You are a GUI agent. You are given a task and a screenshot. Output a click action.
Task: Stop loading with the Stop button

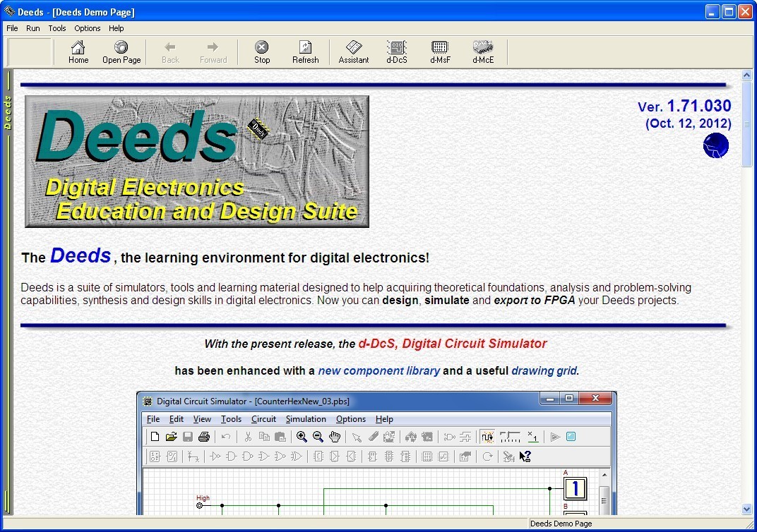click(x=262, y=52)
